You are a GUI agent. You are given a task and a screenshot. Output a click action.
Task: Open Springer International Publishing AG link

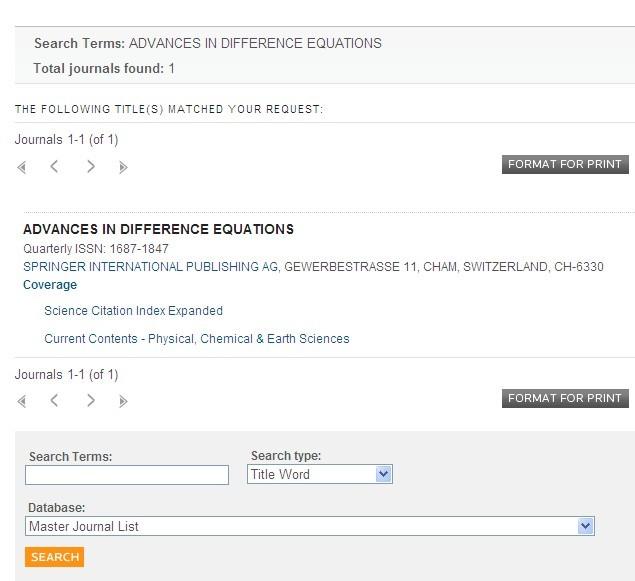[x=152, y=267]
